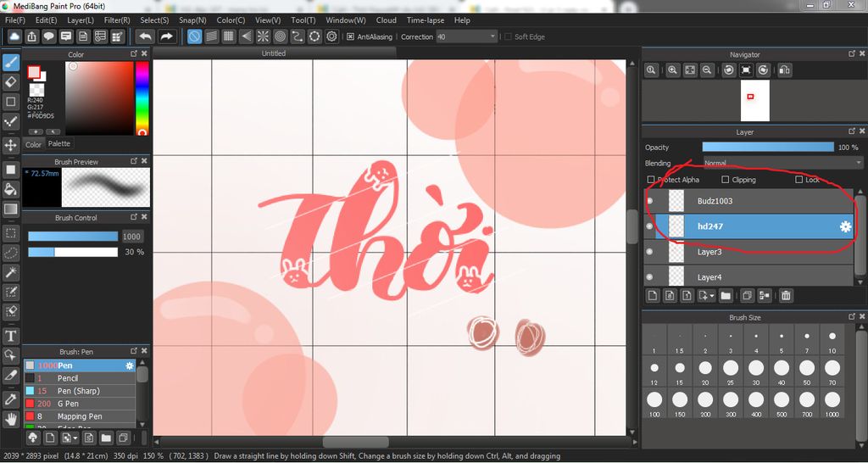Screen dimensions: 868x463
Task: Create a new layer folder
Action: tap(726, 296)
